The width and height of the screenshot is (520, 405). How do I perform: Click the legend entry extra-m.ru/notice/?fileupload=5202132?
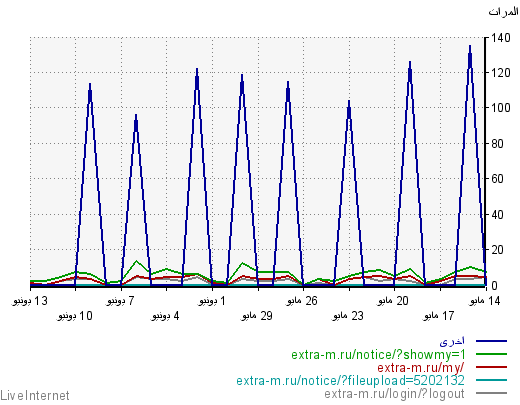click(350, 380)
